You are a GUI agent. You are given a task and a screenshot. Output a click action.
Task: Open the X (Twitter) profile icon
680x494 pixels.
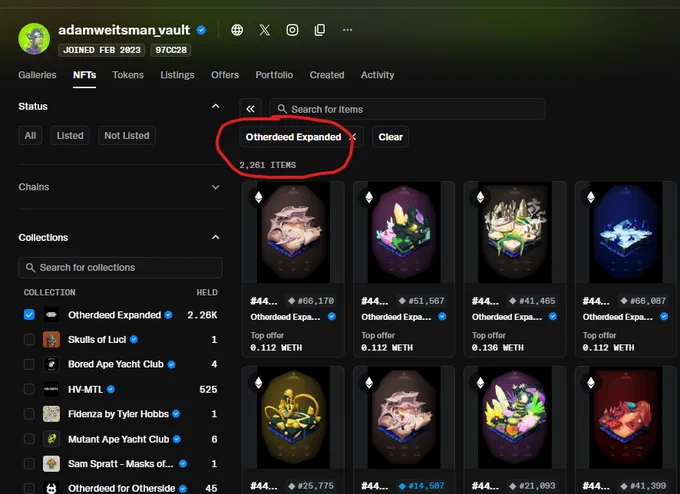[265, 30]
